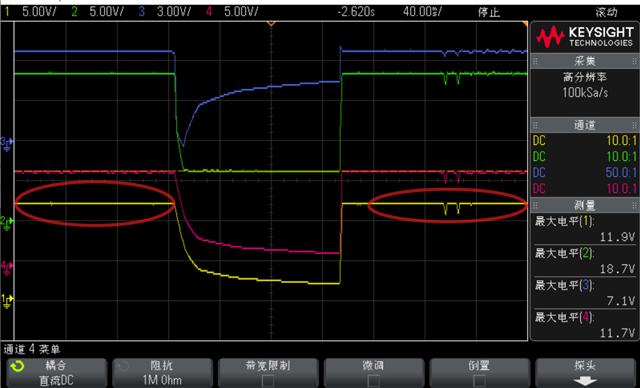The width and height of the screenshot is (640, 388).
Task: Click the Keysight Technologies logo
Action: click(x=585, y=37)
